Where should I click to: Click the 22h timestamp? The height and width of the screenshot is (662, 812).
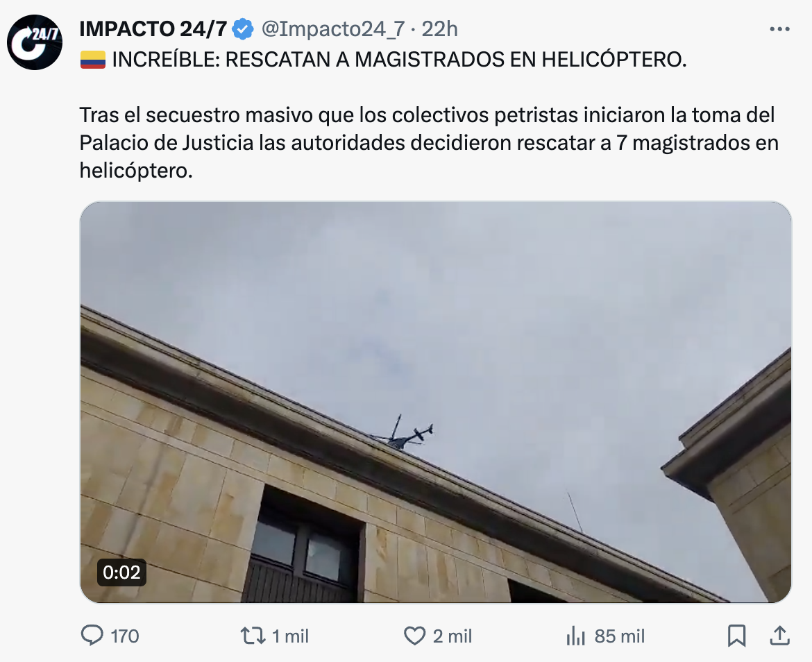coord(440,29)
